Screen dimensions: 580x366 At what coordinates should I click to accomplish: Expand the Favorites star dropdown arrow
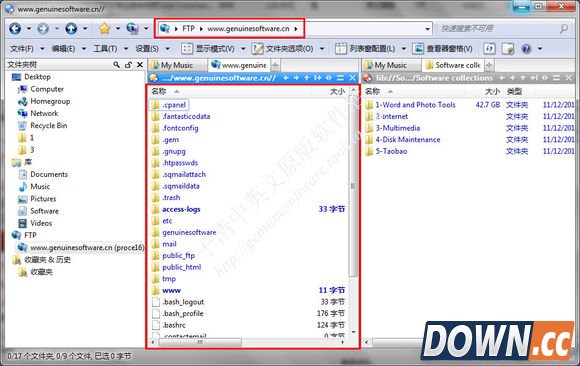pyautogui.click(x=118, y=28)
